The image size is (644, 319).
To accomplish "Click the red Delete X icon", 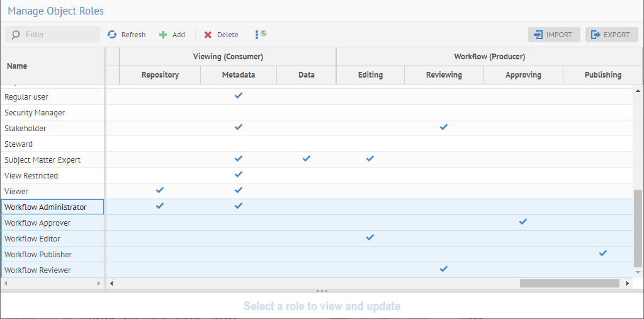I will [208, 35].
